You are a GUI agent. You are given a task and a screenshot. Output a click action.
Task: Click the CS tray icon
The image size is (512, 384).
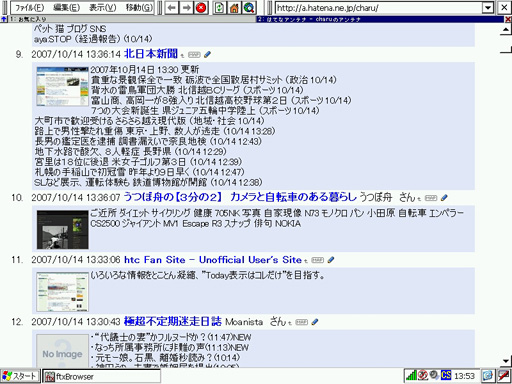pyautogui.click(x=446, y=375)
